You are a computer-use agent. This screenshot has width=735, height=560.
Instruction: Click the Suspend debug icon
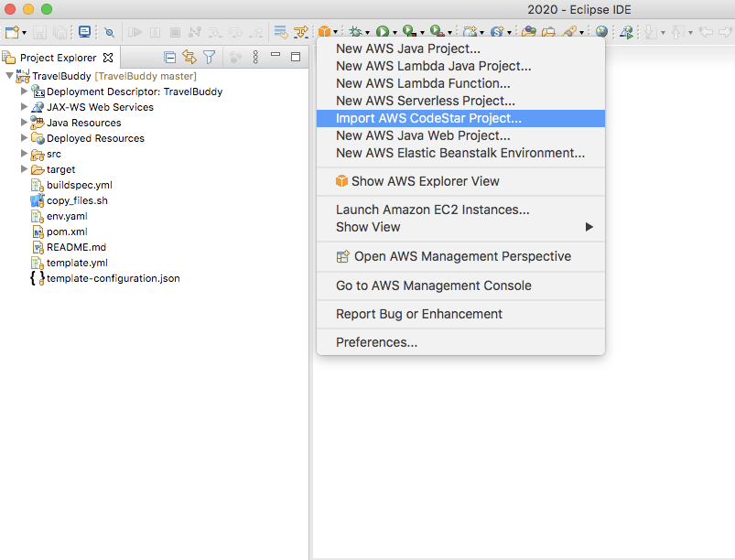point(156,32)
